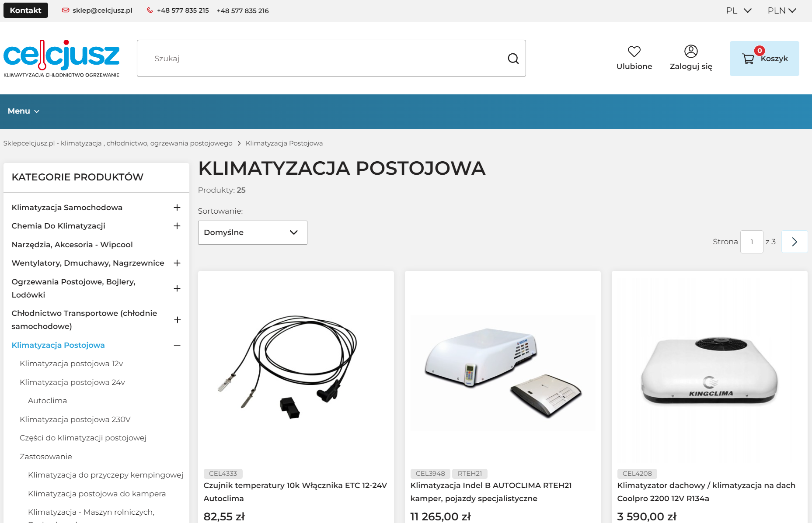This screenshot has height=523, width=812.
Task: Go to next page using the arrow icon
Action: [x=795, y=241]
